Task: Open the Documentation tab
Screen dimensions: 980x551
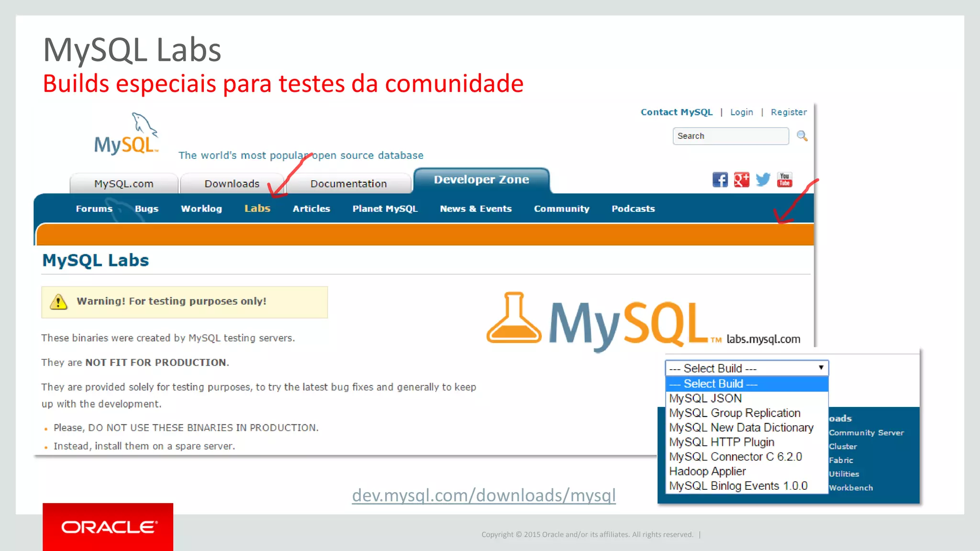Action: pos(349,184)
